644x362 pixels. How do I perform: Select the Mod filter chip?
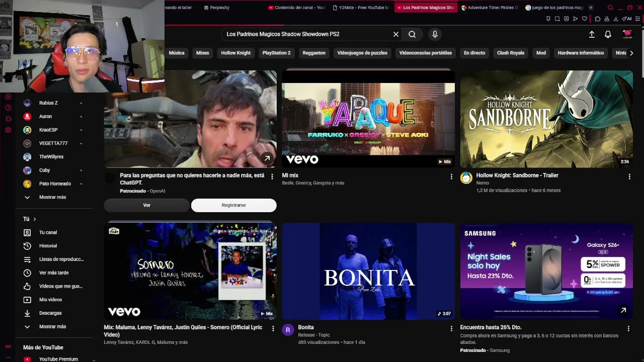pyautogui.click(x=541, y=53)
